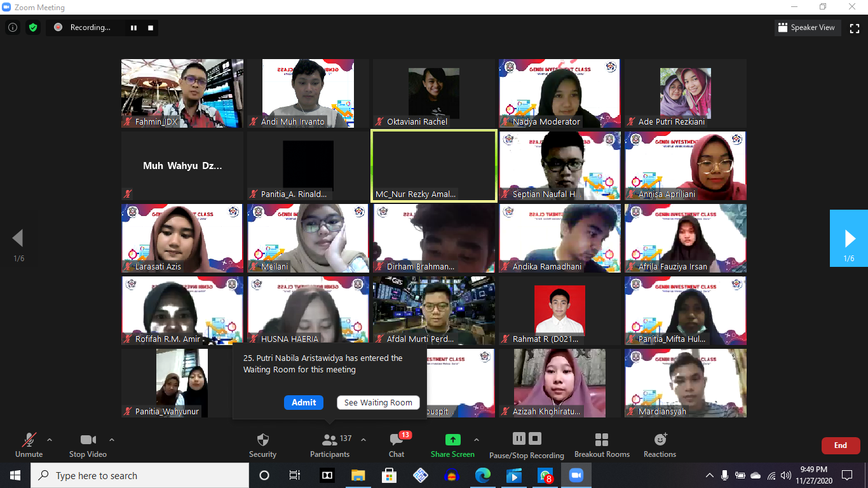Screen dimensions: 868x488
Task: Open Cortana circle icon in taskbar
Action: click(264, 475)
